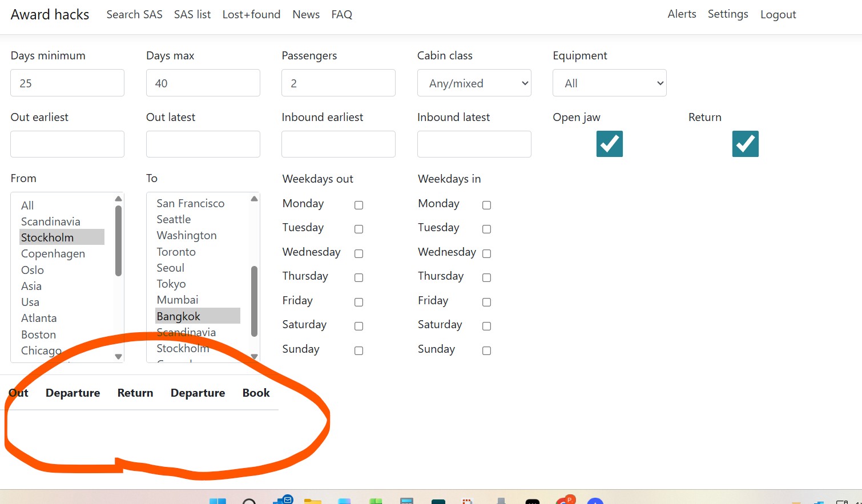862x504 pixels.
Task: Tick Saturday under Weekdays out
Action: (x=359, y=326)
